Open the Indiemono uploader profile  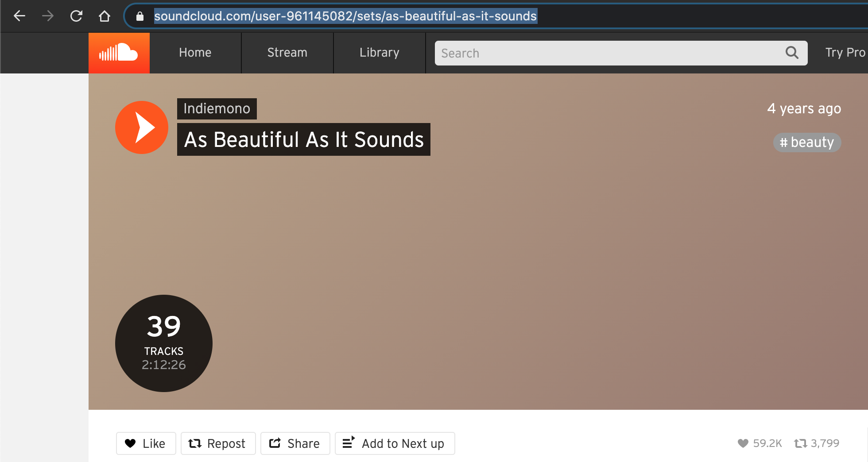(x=217, y=108)
